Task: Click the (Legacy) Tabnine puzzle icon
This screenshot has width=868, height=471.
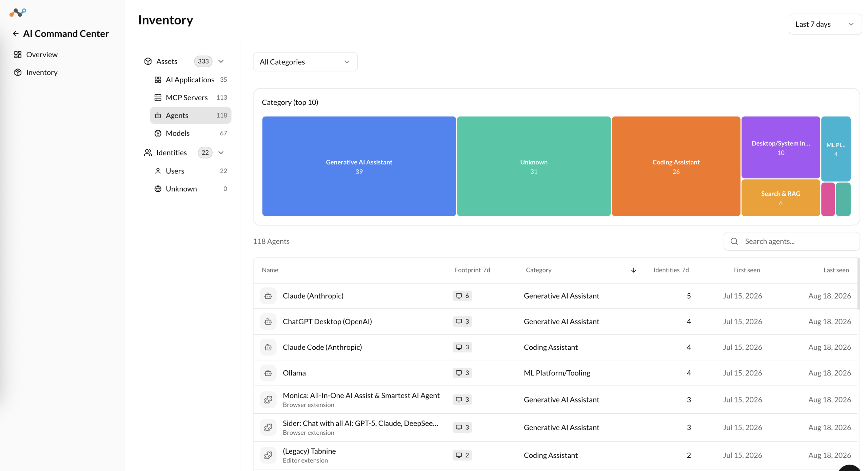Action: click(x=268, y=455)
